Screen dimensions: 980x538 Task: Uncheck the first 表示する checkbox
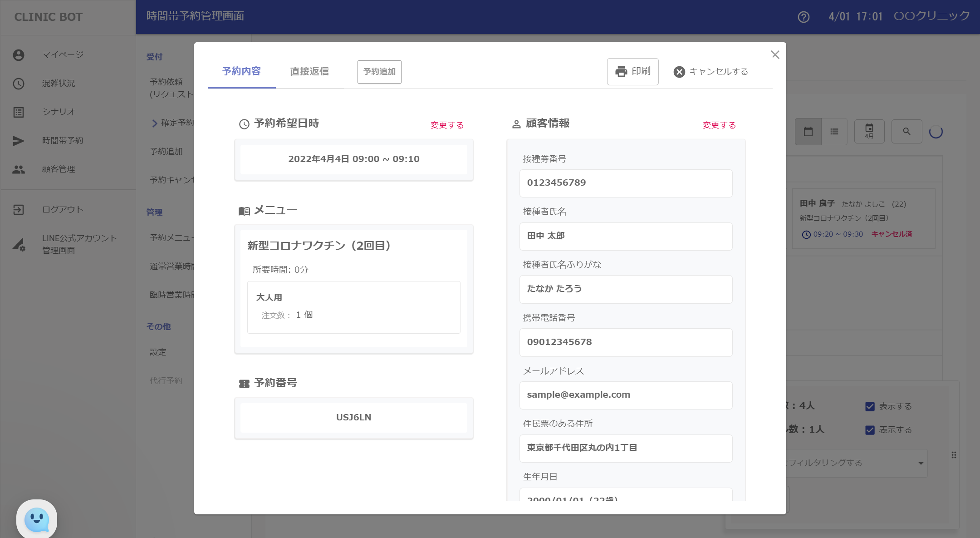(x=870, y=406)
